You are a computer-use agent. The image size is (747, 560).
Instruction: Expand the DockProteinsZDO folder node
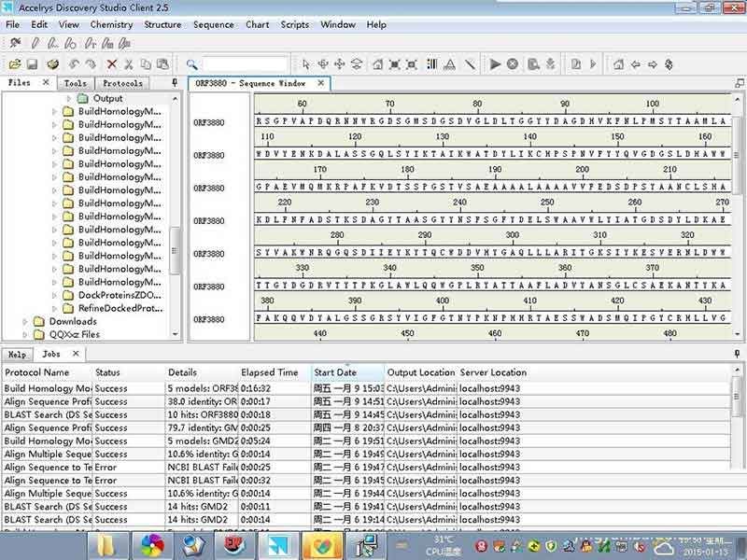click(x=54, y=295)
